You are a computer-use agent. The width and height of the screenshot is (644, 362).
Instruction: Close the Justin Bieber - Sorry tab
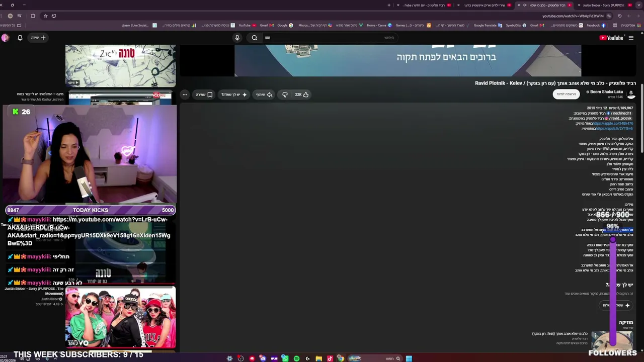coord(579,5)
